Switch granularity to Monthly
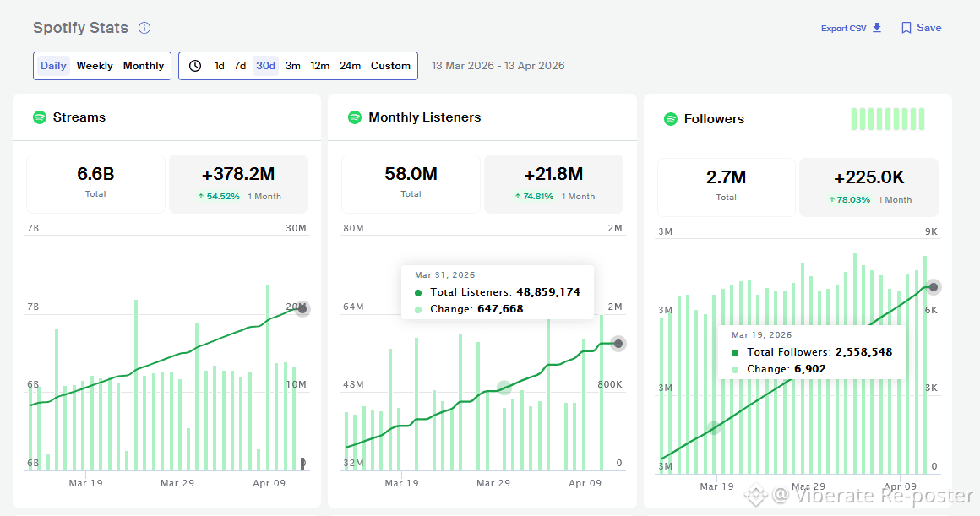Image resolution: width=980 pixels, height=516 pixels. pos(143,66)
